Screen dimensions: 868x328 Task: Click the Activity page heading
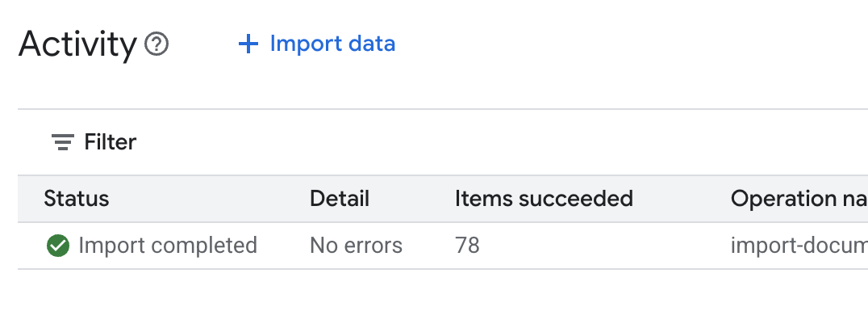point(77,44)
